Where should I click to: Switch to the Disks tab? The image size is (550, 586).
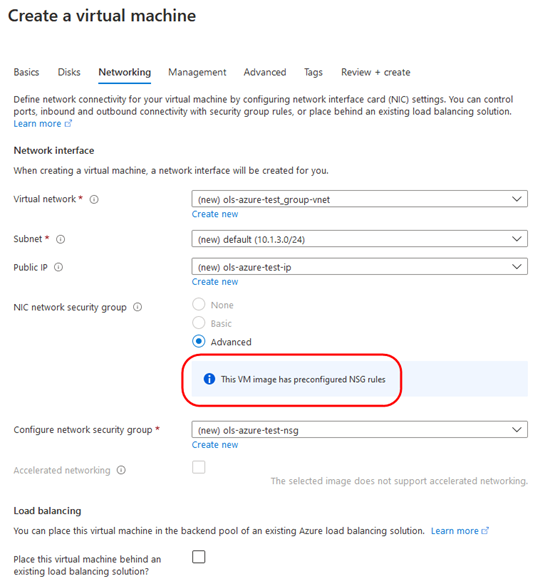point(69,72)
